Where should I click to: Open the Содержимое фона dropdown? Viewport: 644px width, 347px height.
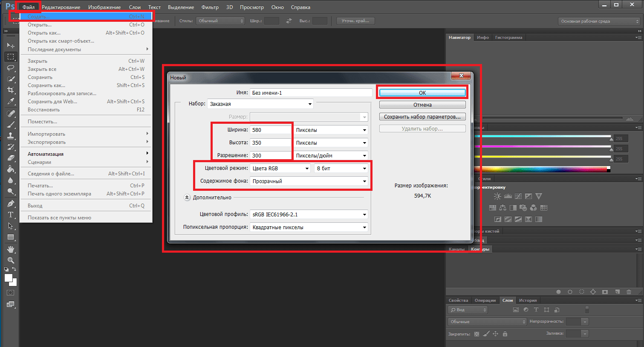point(309,181)
